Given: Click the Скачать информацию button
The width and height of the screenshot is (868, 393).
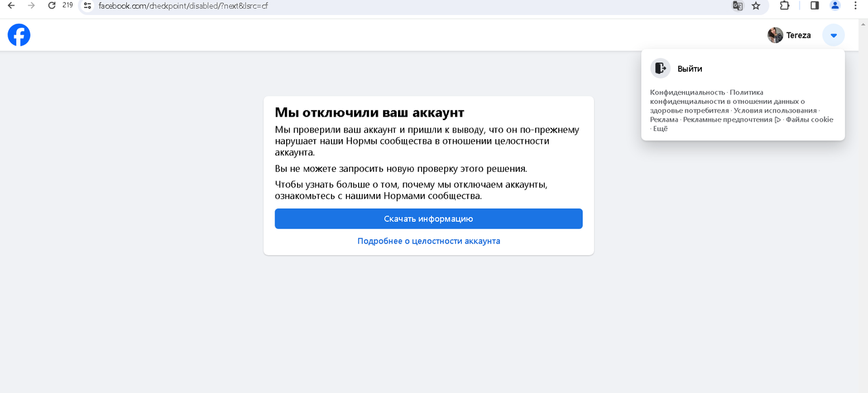Looking at the screenshot, I should pos(429,219).
